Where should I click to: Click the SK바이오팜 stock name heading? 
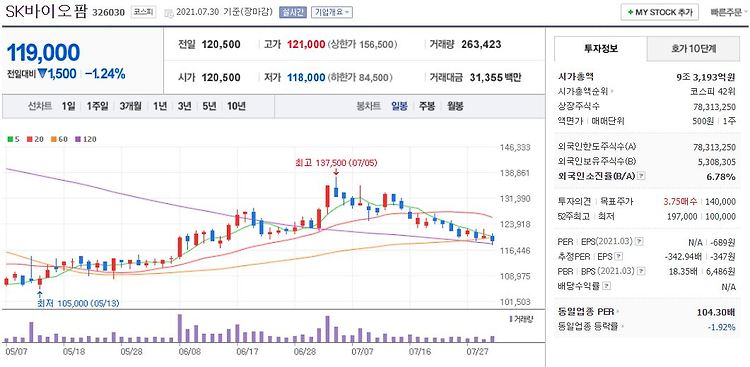click(x=46, y=11)
